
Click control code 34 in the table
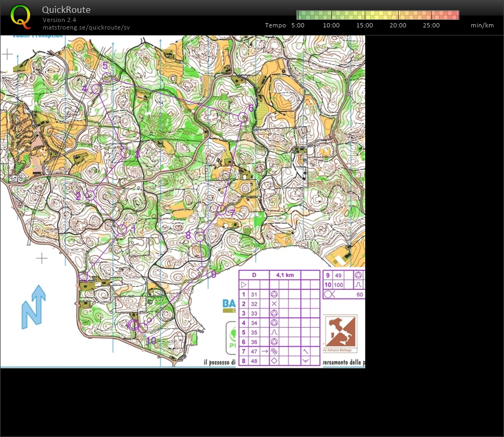point(254,323)
